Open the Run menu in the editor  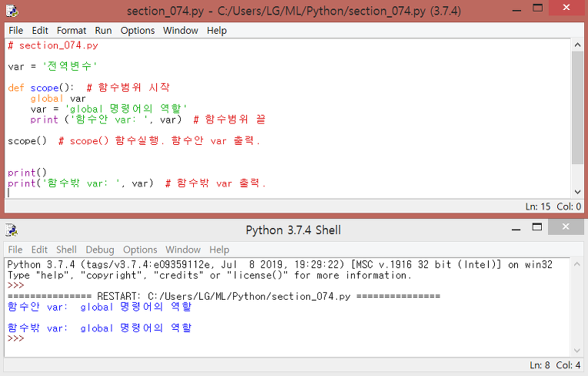coord(103,30)
